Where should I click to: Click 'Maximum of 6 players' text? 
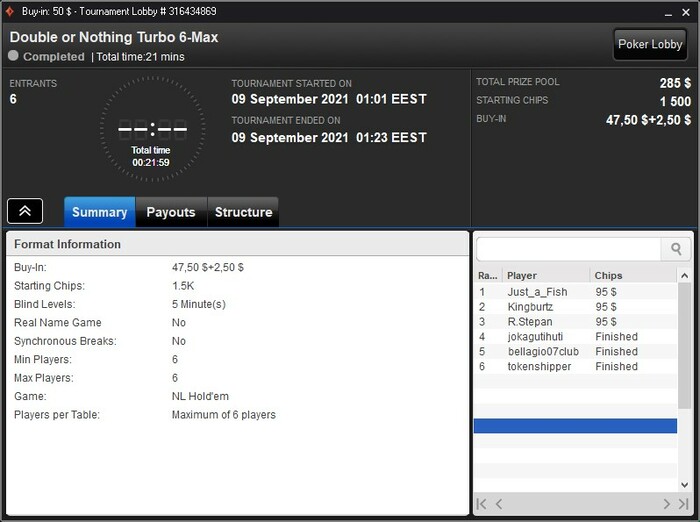pyautogui.click(x=224, y=414)
